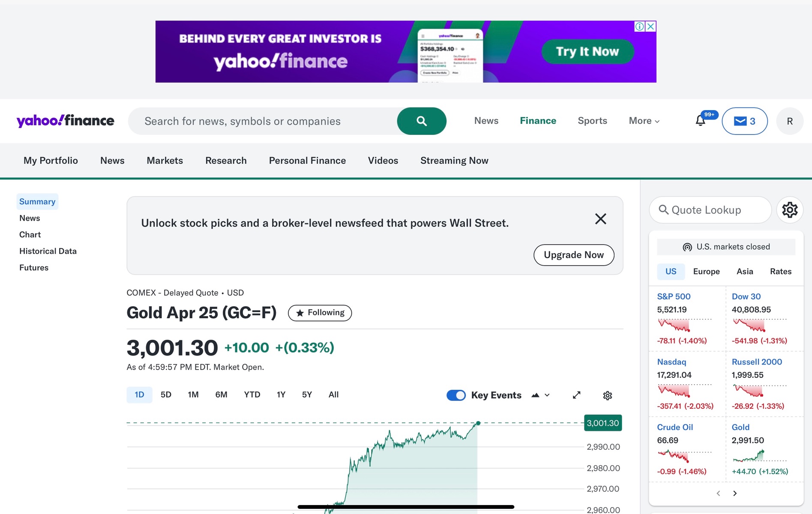Toggle the Key Events switch
This screenshot has width=812, height=514.
tap(456, 395)
